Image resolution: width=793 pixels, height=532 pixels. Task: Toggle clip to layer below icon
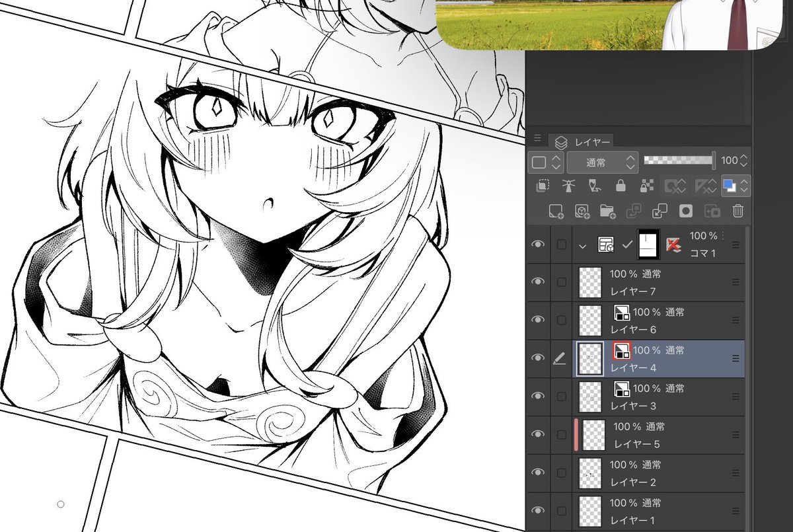pos(542,186)
